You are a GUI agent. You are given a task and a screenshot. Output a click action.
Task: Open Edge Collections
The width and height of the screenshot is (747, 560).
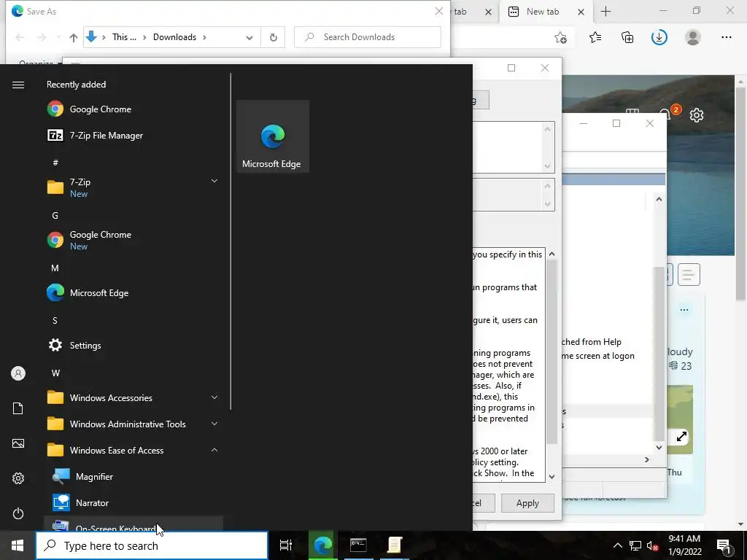(627, 37)
